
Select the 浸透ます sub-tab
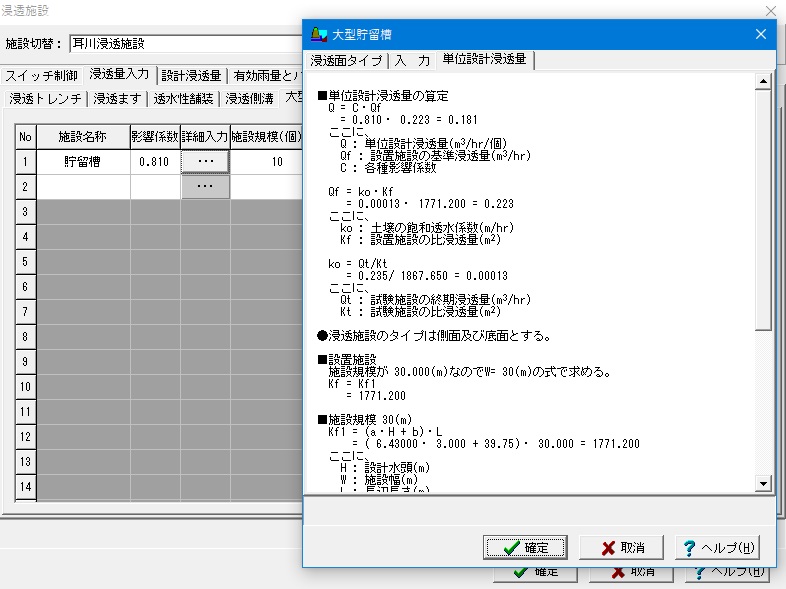click(117, 99)
